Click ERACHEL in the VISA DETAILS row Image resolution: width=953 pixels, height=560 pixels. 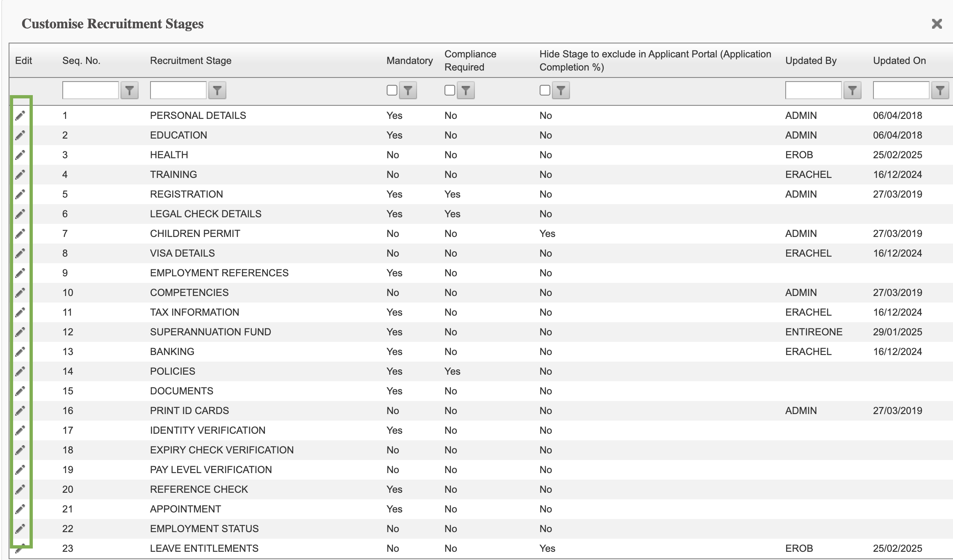pos(809,253)
